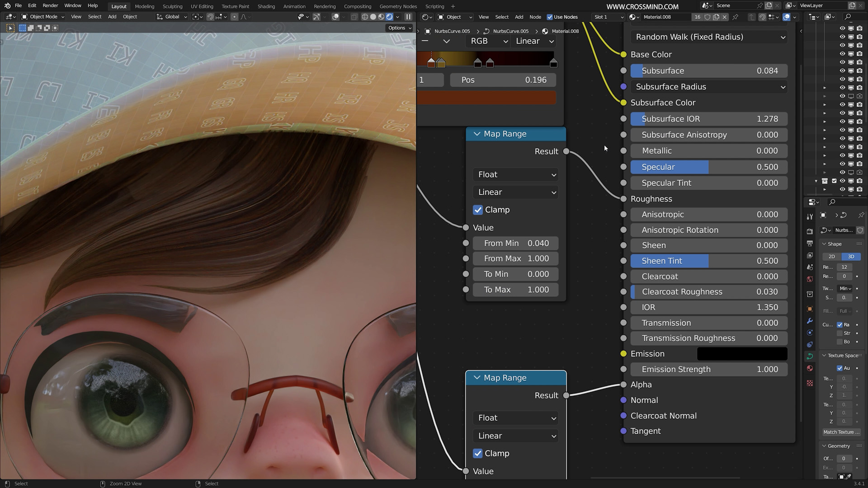Uncheck the Use Nodes checkbox

[x=550, y=17]
